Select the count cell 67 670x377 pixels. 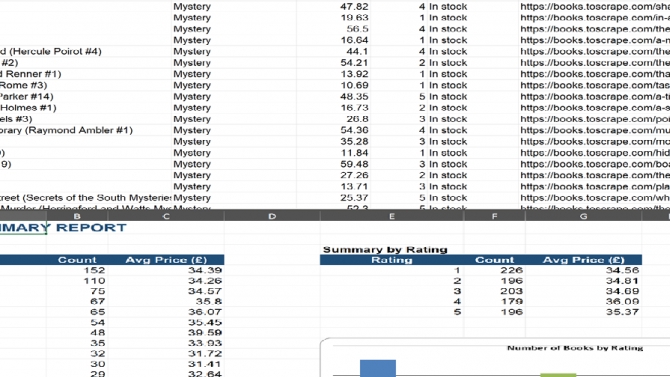[77, 301]
